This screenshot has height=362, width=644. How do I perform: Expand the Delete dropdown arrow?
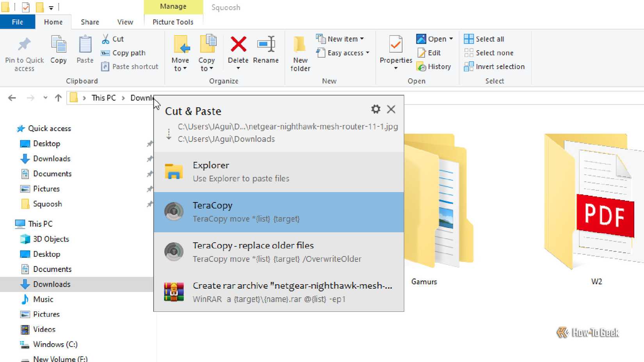tap(238, 69)
